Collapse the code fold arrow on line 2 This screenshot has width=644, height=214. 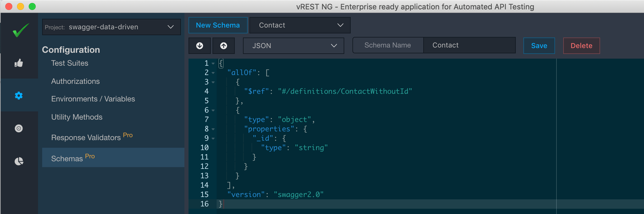[x=213, y=73]
